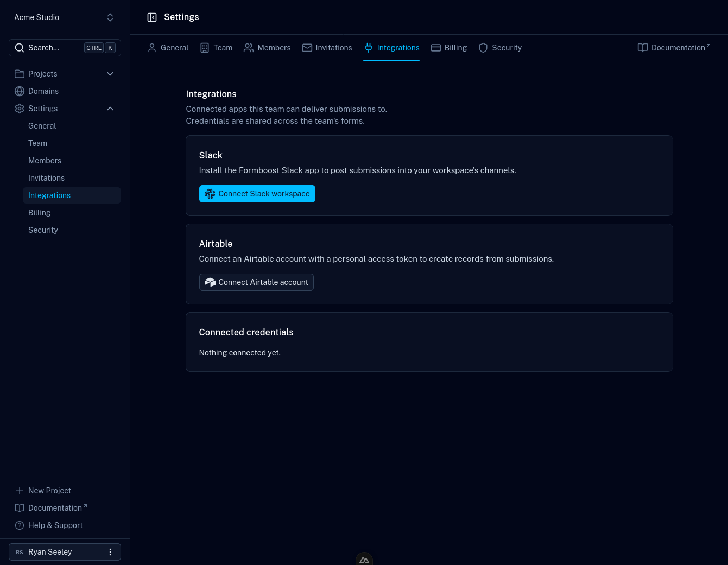Open Security in the sidebar settings
Screen dimensions: 728x565
pyautogui.click(x=72, y=230)
